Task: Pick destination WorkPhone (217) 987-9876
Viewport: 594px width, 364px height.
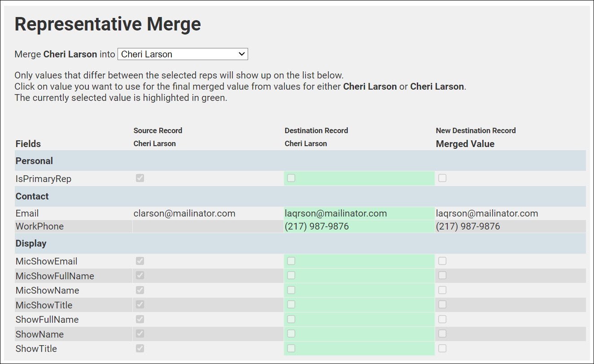Action: point(317,226)
